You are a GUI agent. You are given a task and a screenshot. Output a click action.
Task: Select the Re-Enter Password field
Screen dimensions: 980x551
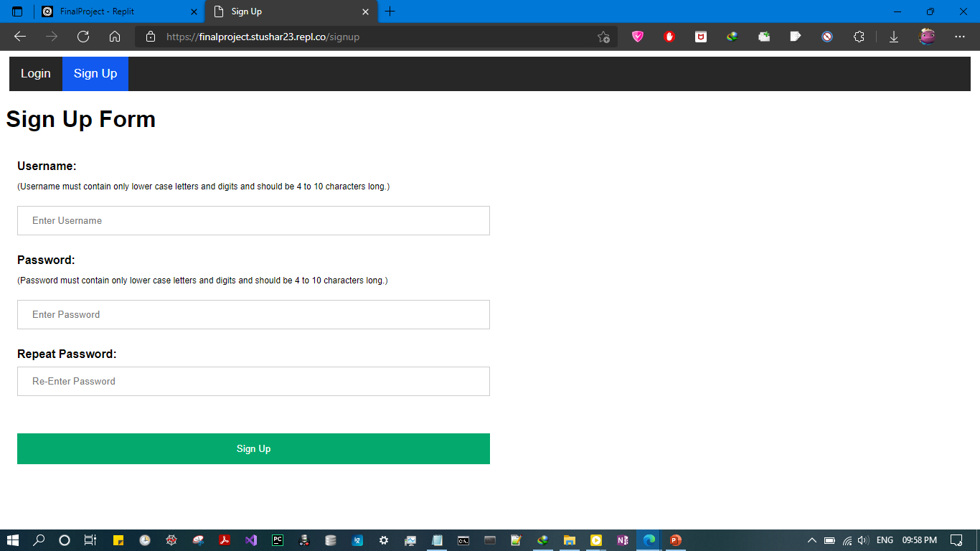(x=253, y=382)
